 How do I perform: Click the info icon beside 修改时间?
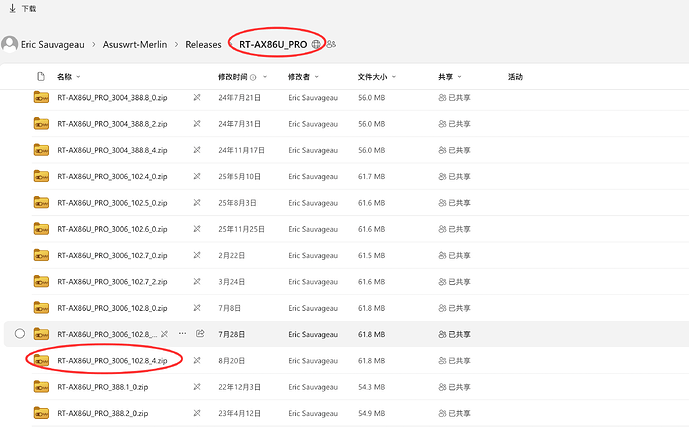(x=253, y=77)
